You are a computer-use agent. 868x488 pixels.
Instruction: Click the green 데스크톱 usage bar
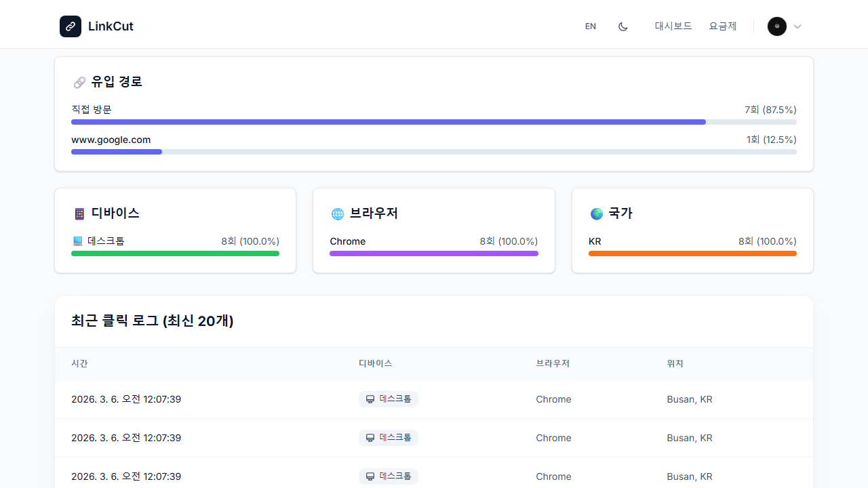pos(175,253)
